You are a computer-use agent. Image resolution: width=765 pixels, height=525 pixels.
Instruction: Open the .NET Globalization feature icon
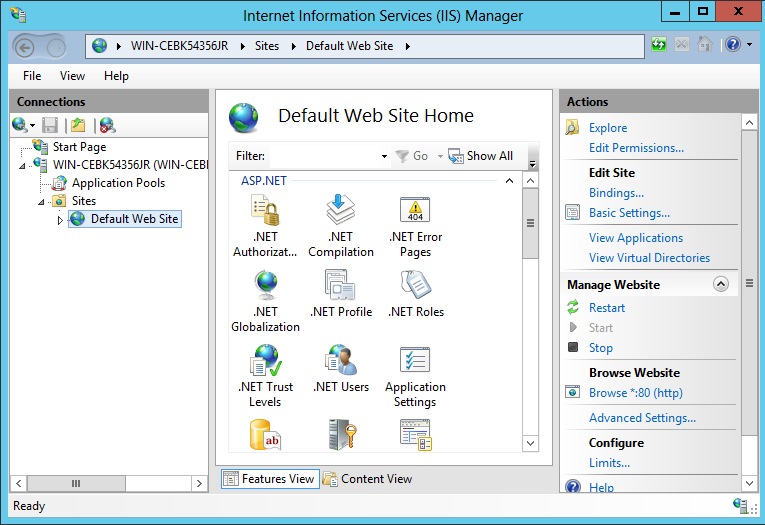265,285
